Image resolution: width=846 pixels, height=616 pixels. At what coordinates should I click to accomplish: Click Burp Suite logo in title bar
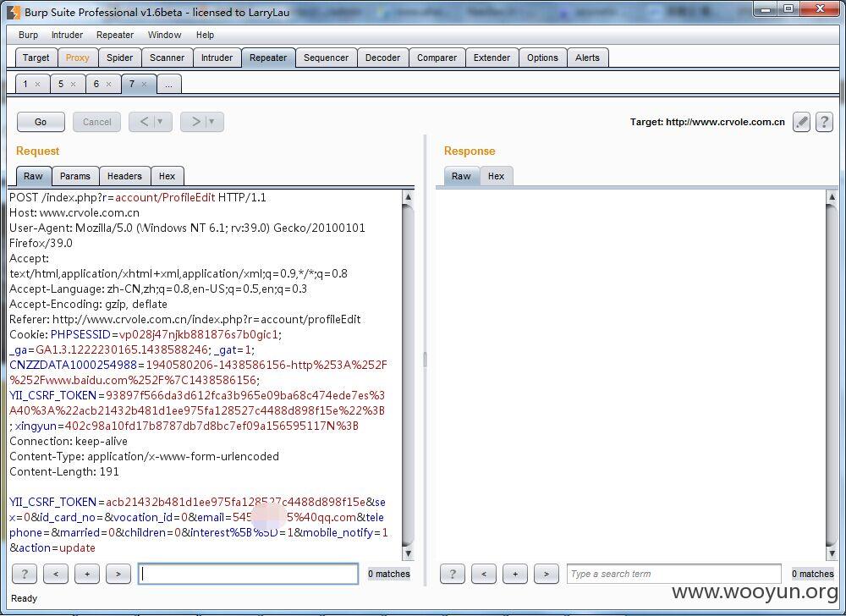pyautogui.click(x=13, y=12)
